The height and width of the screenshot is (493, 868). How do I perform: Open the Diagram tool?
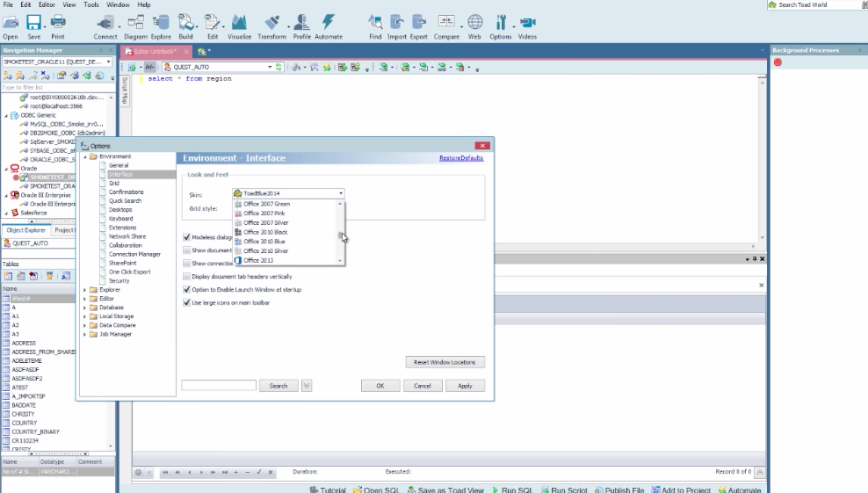click(x=135, y=23)
